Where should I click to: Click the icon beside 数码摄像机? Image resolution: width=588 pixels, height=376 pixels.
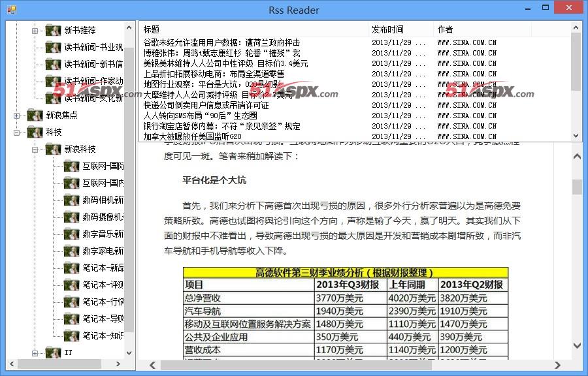(71, 217)
